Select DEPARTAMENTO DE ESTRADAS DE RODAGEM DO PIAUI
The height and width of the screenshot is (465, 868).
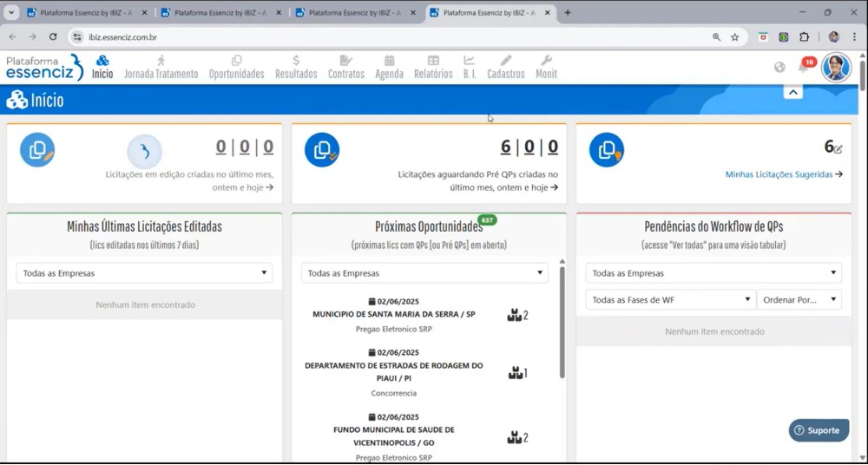(393, 372)
